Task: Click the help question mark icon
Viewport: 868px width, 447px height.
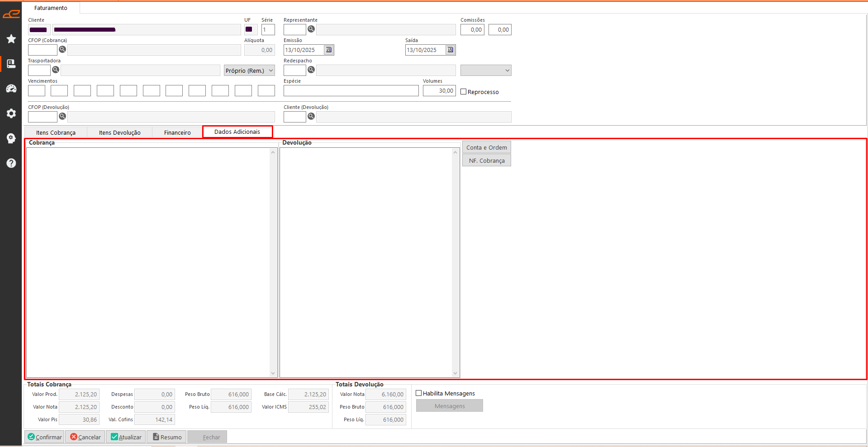Action: point(11,163)
